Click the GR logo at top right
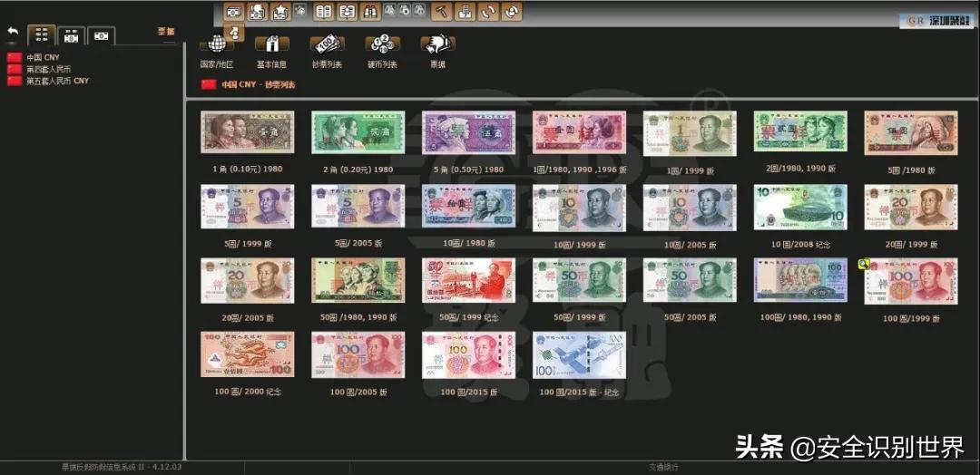 [x=936, y=21]
